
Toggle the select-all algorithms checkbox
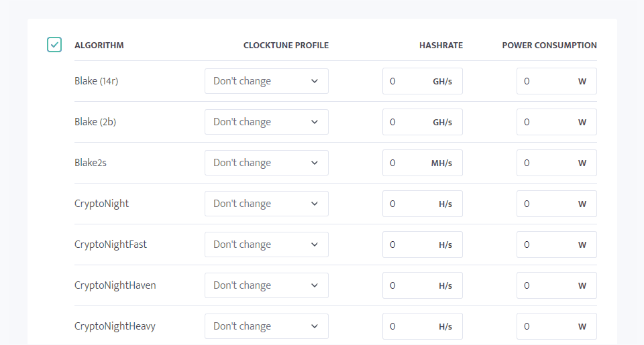[x=54, y=45]
